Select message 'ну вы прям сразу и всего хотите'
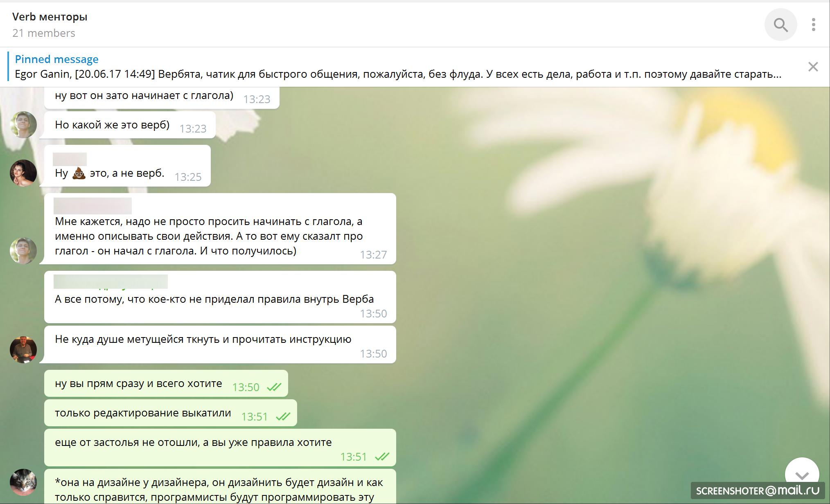This screenshot has height=504, width=830. click(x=138, y=384)
